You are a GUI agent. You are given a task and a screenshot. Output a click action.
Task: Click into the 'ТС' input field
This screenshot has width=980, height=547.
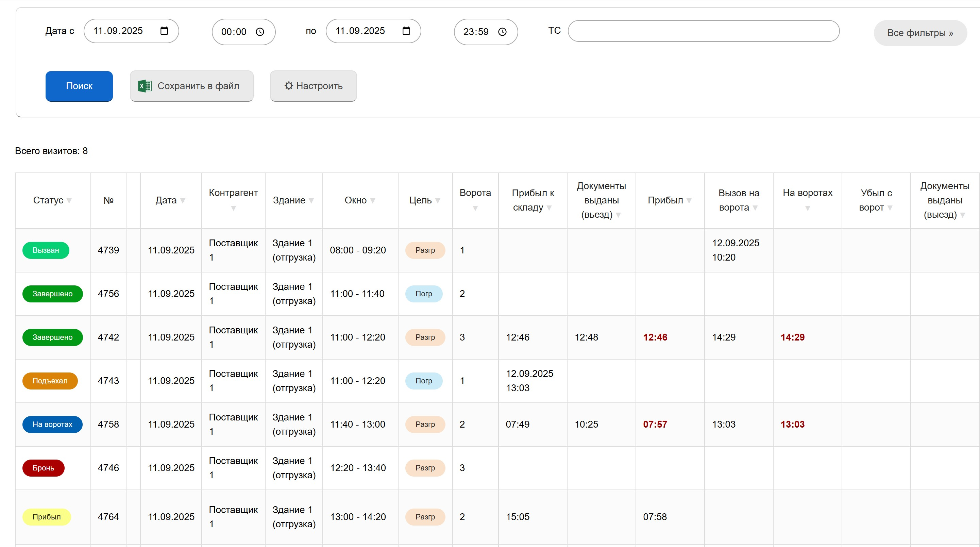(x=703, y=31)
